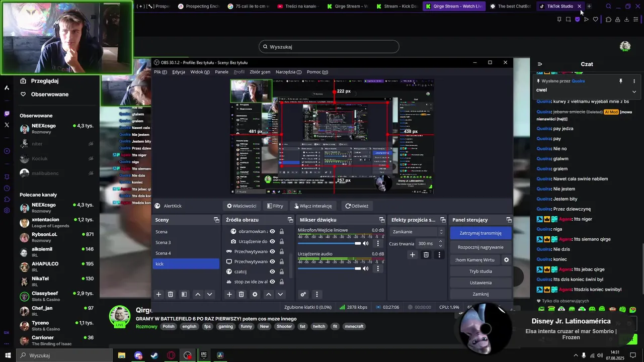Viewport: 644px width, 362px height.
Task: Open File Explorer from Windows taskbar
Action: tap(122, 355)
